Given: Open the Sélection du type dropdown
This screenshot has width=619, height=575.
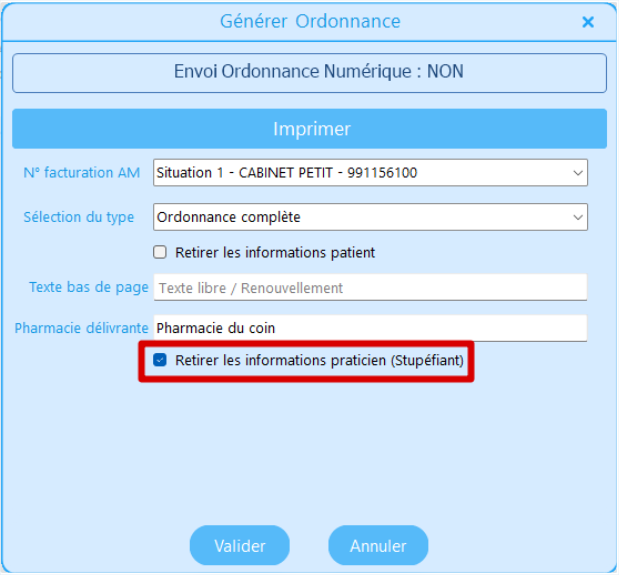Looking at the screenshot, I should (x=370, y=217).
